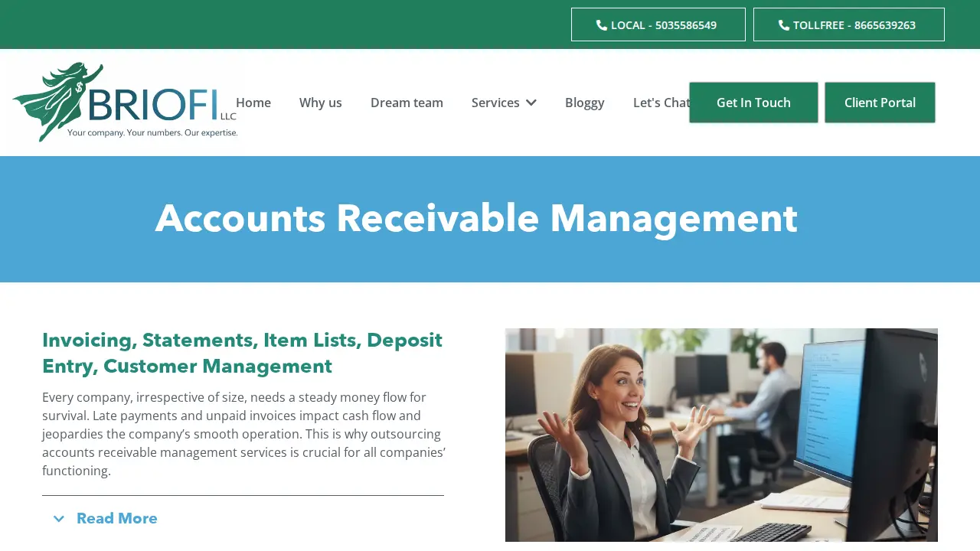Call the LOCAL 5035586549 number
Screen dimensions: 980x551
658,24
